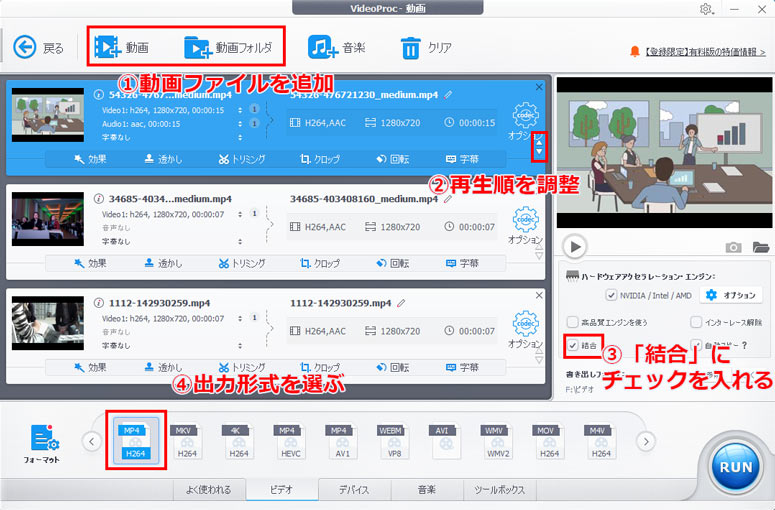The width and height of the screenshot is (775, 510).
Task: Open the フォーマット target format icon
Action: pyautogui.click(x=43, y=443)
